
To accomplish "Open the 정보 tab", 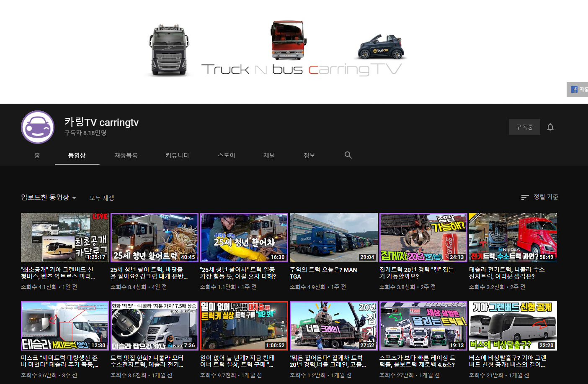I will [x=309, y=155].
